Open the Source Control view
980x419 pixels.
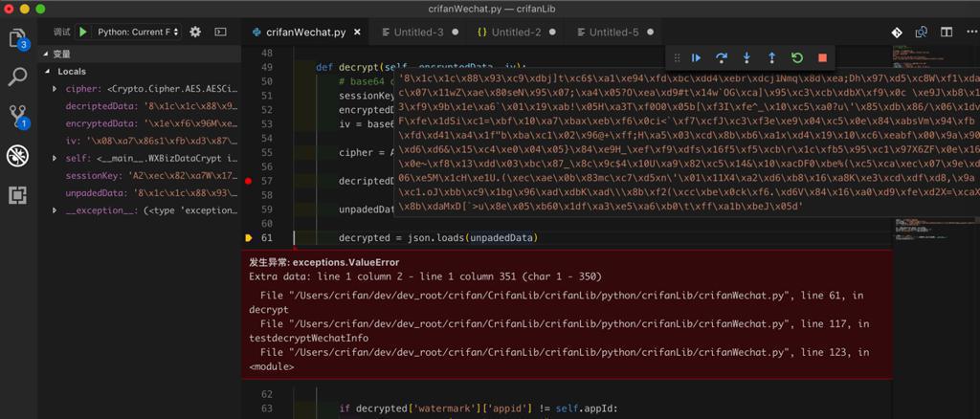click(x=17, y=117)
